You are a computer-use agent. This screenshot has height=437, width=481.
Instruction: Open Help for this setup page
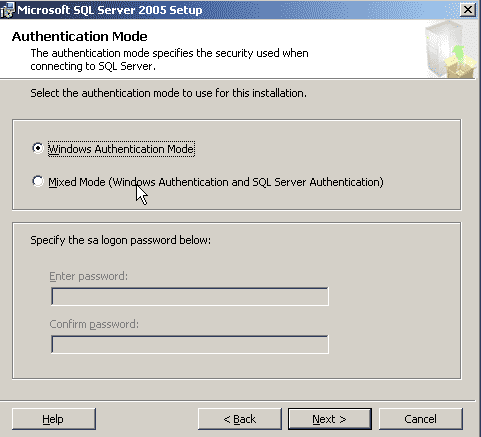[54, 419]
